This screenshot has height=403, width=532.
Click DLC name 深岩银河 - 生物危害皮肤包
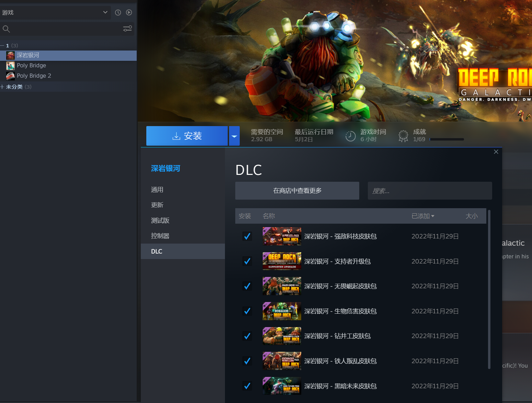click(x=340, y=311)
